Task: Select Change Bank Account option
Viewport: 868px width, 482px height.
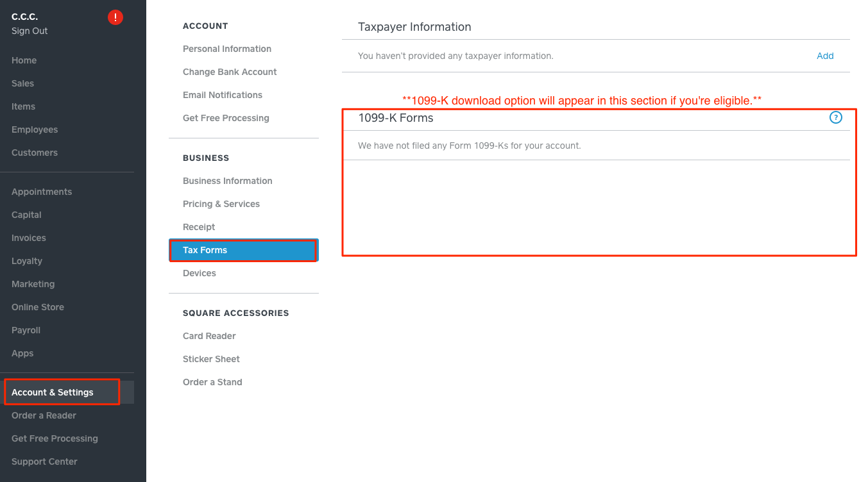Action: [230, 72]
